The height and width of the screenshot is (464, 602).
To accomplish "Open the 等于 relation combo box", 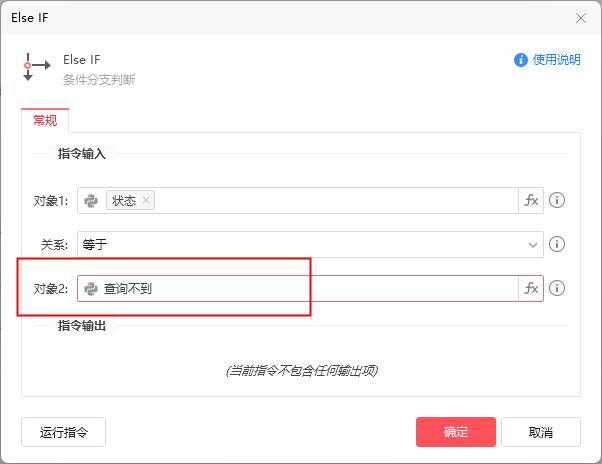I will (300, 244).
